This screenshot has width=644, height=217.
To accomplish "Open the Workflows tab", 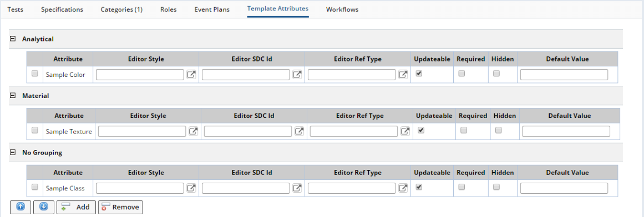I will pyautogui.click(x=342, y=9).
